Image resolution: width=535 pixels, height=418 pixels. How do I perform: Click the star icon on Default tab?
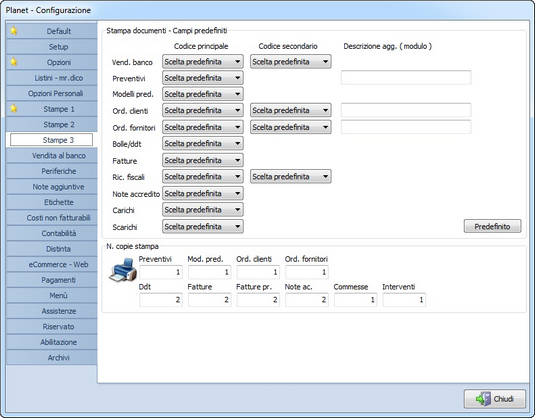(x=14, y=31)
